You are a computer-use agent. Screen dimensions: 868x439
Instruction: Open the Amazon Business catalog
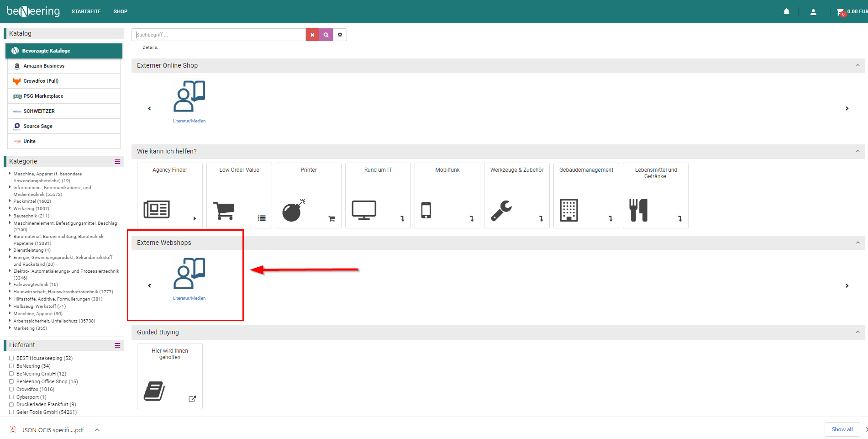(44, 66)
